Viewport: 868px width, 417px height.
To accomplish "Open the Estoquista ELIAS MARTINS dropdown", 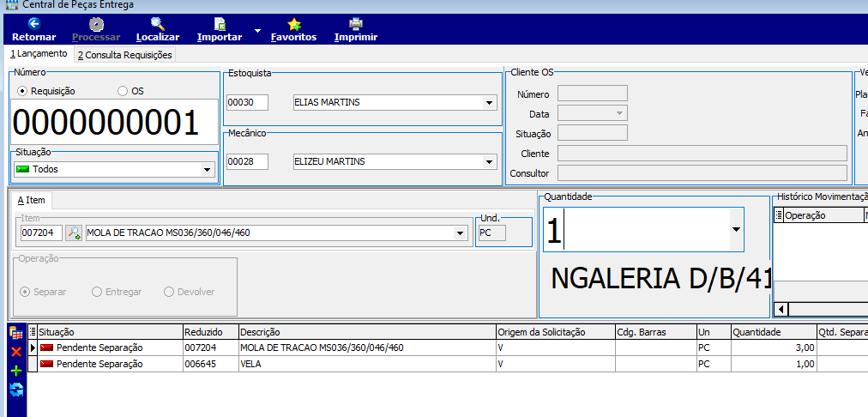I will pyautogui.click(x=489, y=102).
